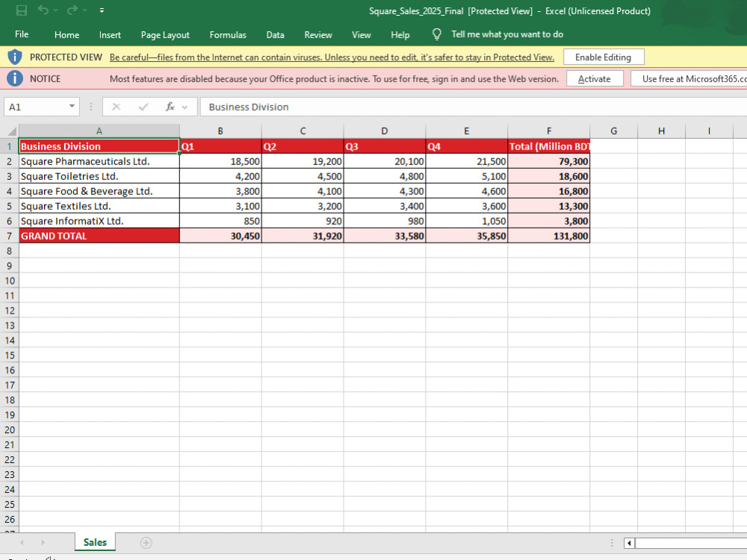747x560 pixels.
Task: Click the previous sheet navigation arrow
Action: tap(22, 542)
